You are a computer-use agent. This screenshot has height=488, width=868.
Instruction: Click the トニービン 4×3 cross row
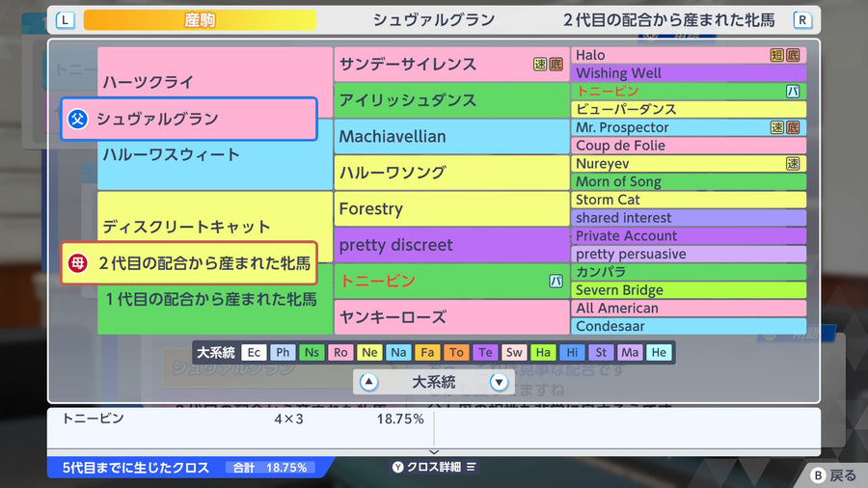tap(242, 419)
